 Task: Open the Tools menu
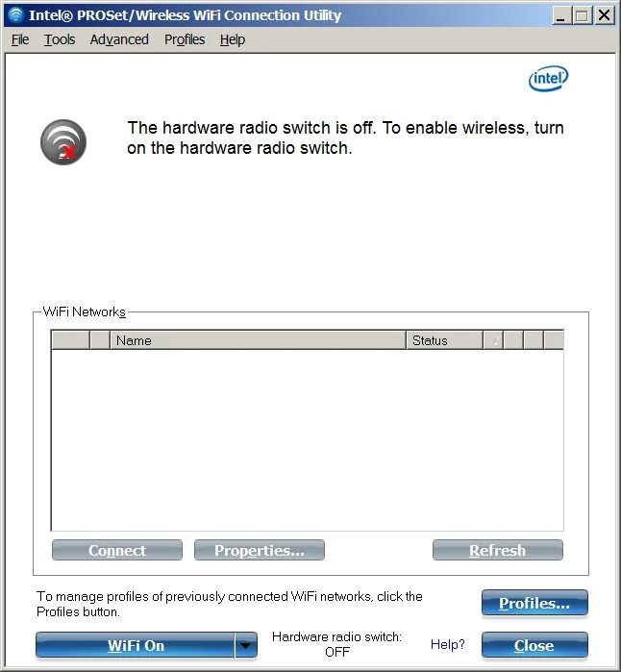tap(60, 39)
